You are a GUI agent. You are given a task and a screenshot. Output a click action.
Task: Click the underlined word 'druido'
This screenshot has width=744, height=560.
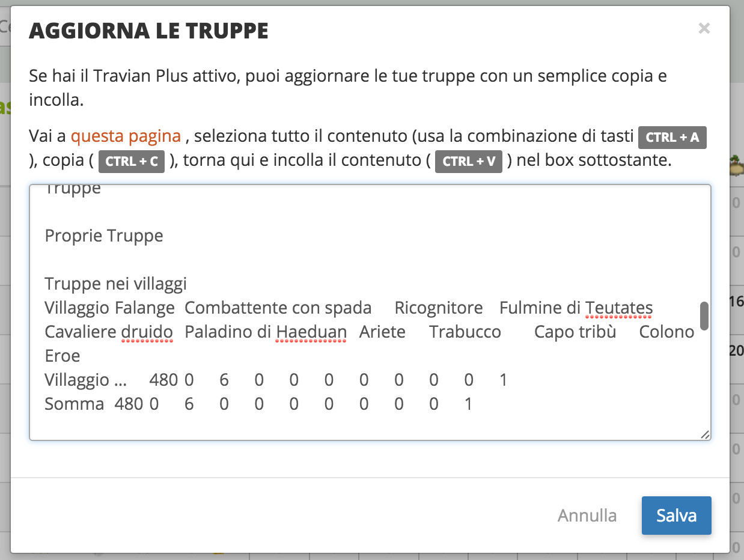pyautogui.click(x=147, y=332)
